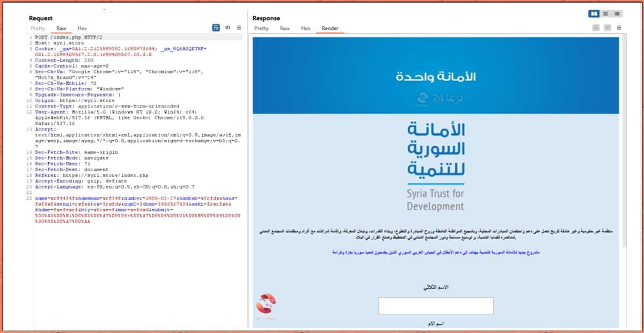Image resolution: width=644 pixels, height=333 pixels.
Task: Click the \n icon in the Response toolbar
Action: [607, 27]
